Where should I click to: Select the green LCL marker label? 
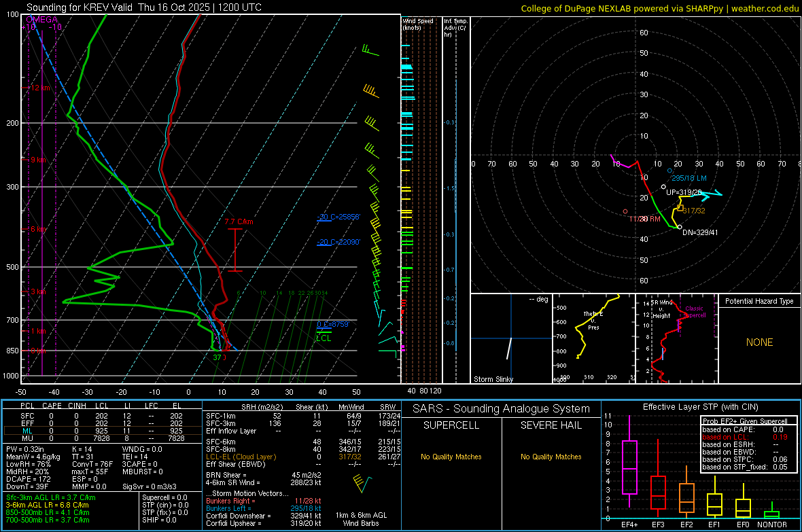click(x=324, y=338)
